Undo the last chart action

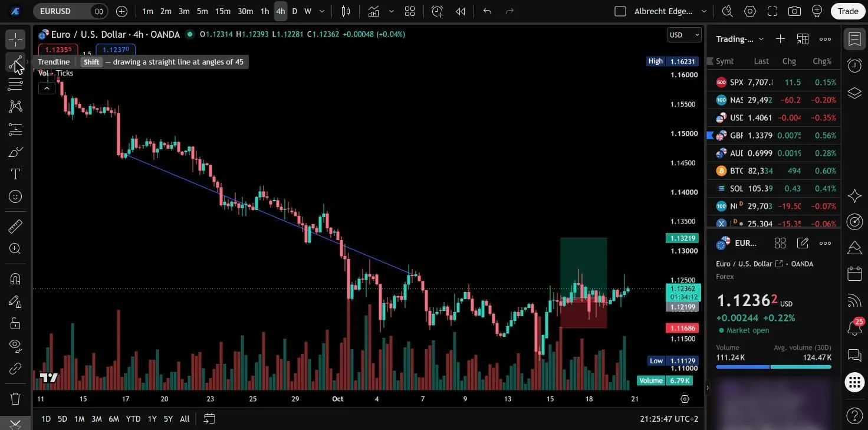coord(487,11)
